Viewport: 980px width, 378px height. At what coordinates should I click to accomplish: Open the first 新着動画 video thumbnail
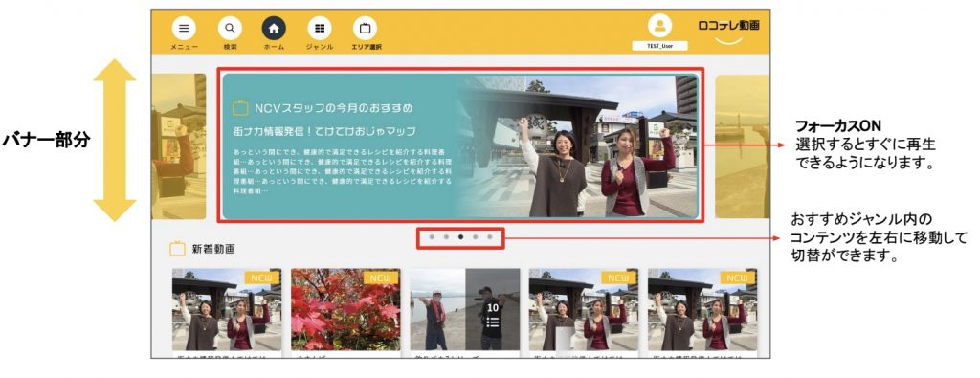point(227,309)
